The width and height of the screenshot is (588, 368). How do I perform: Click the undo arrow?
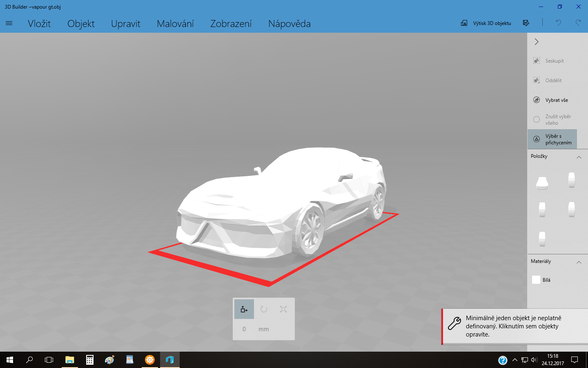coord(558,23)
